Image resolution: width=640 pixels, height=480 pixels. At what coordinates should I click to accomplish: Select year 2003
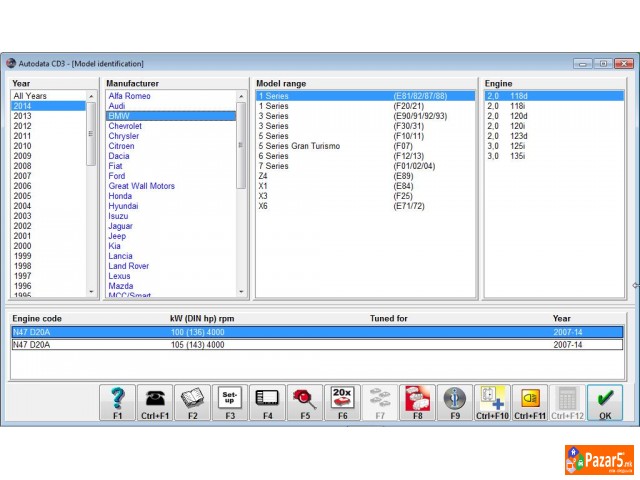(x=48, y=216)
